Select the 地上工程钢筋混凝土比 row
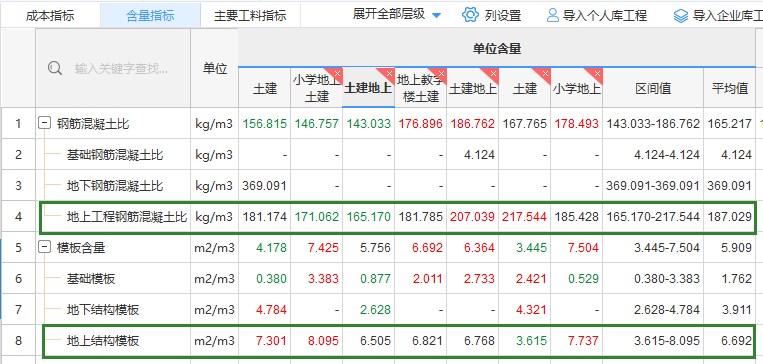763x364 pixels. (397, 217)
